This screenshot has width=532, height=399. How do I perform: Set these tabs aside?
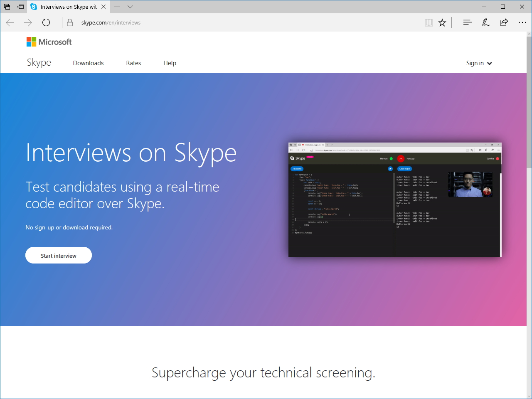pyautogui.click(x=7, y=7)
